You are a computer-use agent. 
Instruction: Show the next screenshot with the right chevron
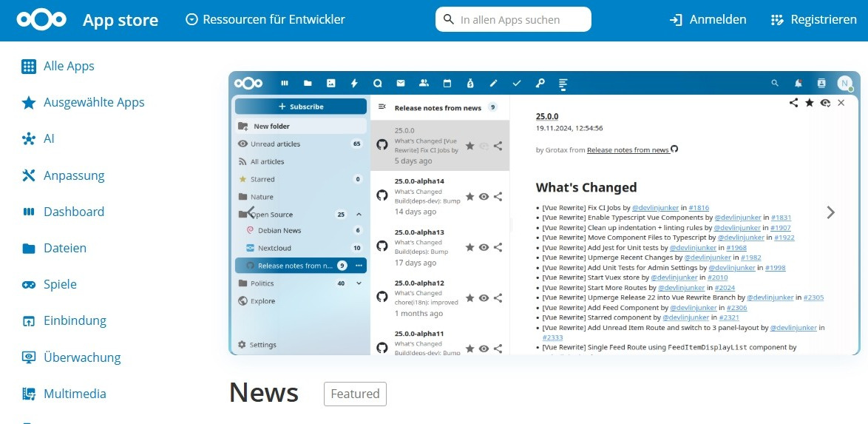point(830,212)
